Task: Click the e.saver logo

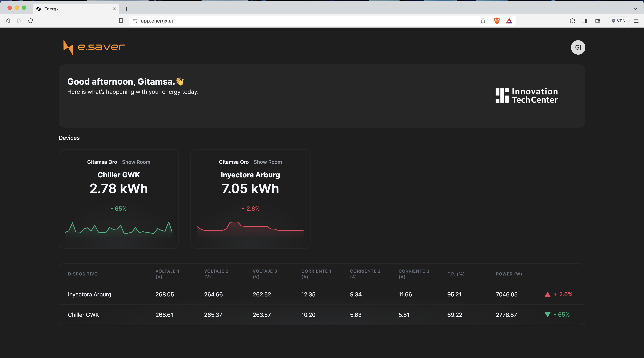Action: coord(94,47)
